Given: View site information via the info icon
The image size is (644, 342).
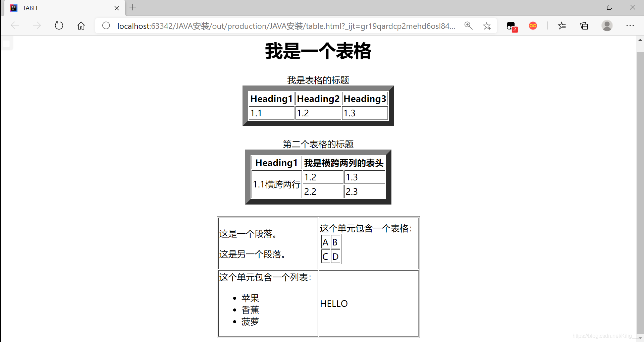Looking at the screenshot, I should [x=106, y=25].
